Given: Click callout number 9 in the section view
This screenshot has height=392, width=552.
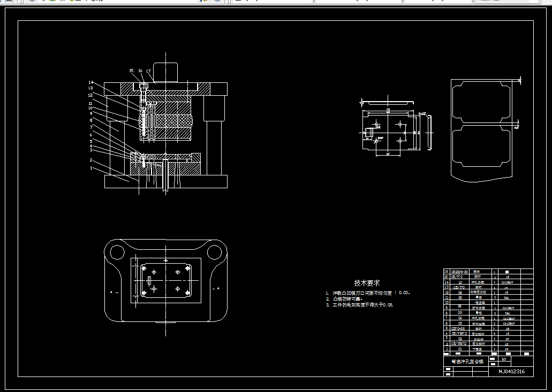Looking at the screenshot, I should 91,113.
